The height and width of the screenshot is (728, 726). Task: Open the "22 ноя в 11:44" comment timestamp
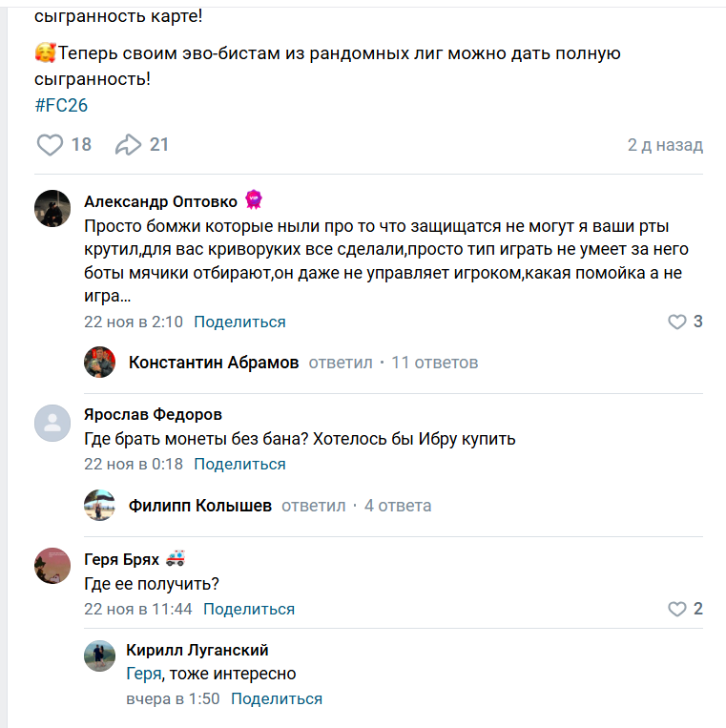pyautogui.click(x=138, y=609)
